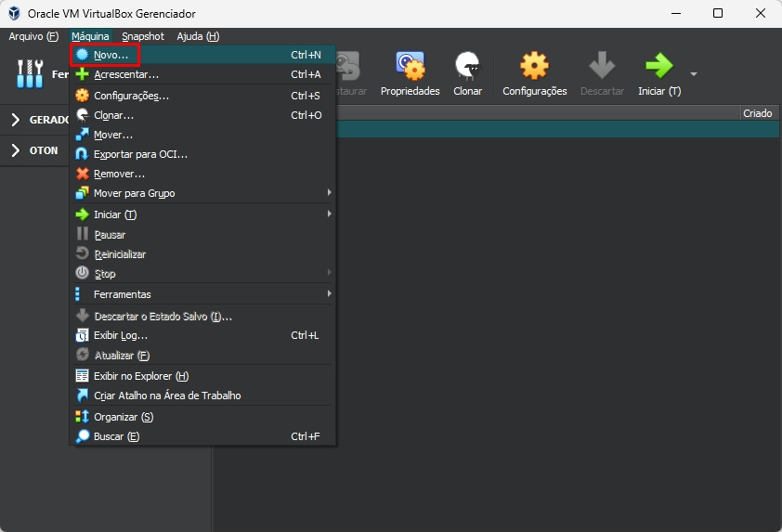Minimize the VirtualBox window
Image resolution: width=782 pixels, height=532 pixels.
coord(676,13)
